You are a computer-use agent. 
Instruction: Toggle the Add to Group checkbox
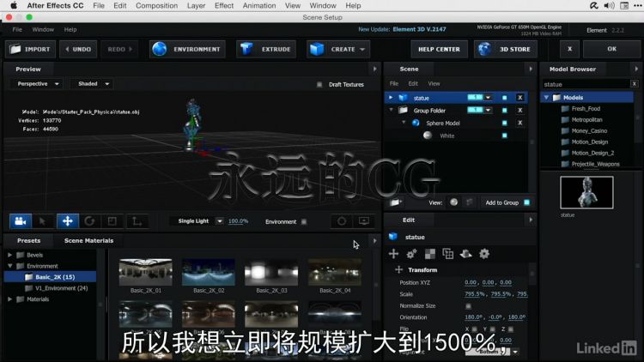click(x=526, y=202)
